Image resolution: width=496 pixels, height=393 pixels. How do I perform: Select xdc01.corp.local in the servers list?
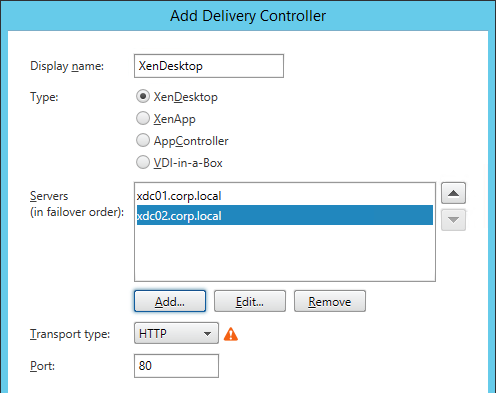click(x=285, y=196)
